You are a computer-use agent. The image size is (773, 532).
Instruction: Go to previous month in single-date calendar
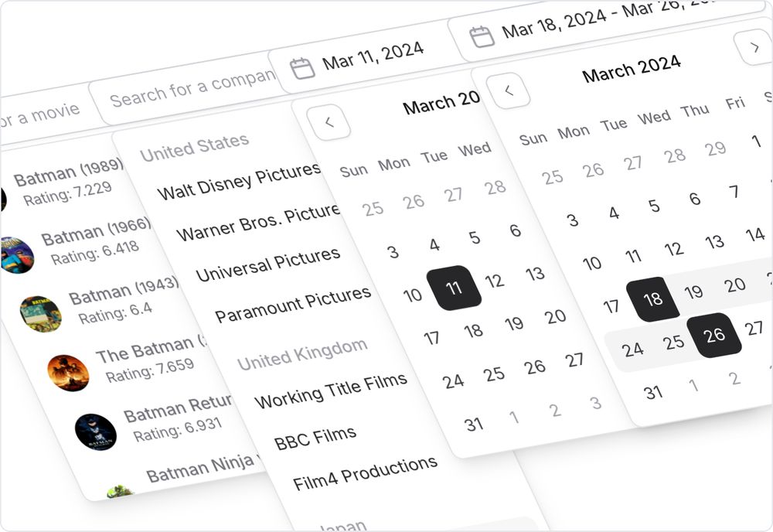[x=329, y=121]
